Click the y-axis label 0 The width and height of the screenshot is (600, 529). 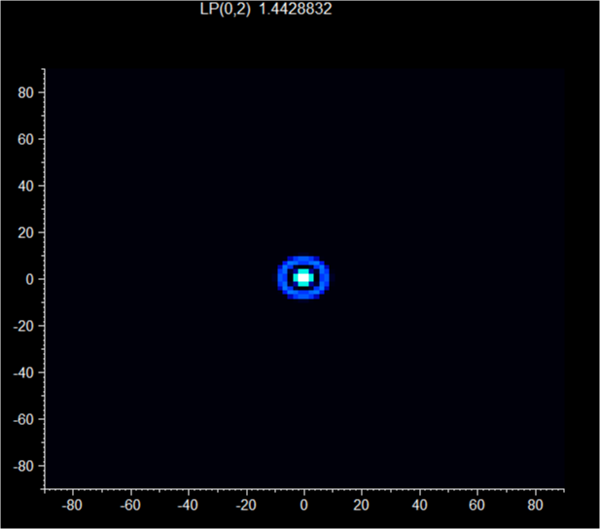(29, 279)
